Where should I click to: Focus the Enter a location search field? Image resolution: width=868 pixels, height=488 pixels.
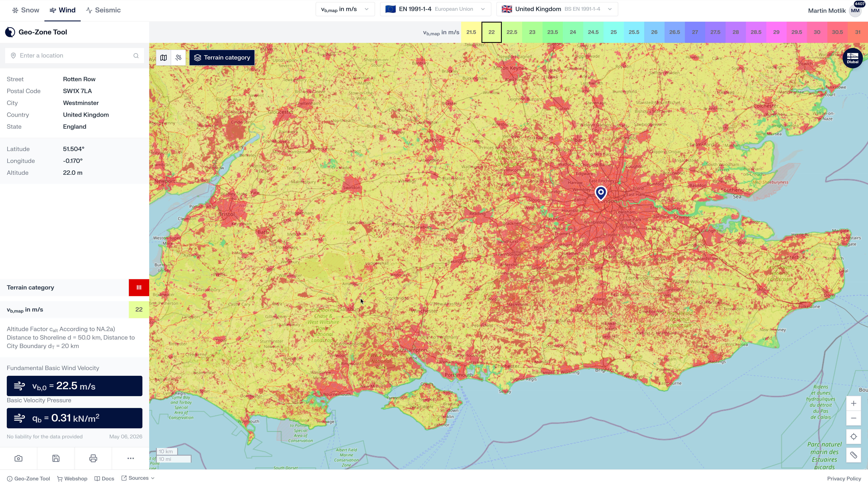pyautogui.click(x=74, y=56)
